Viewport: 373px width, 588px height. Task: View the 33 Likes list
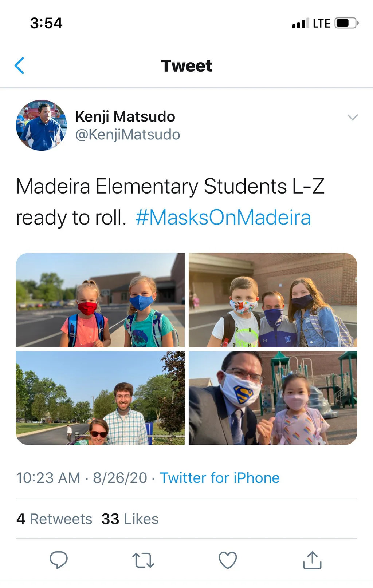click(x=130, y=519)
